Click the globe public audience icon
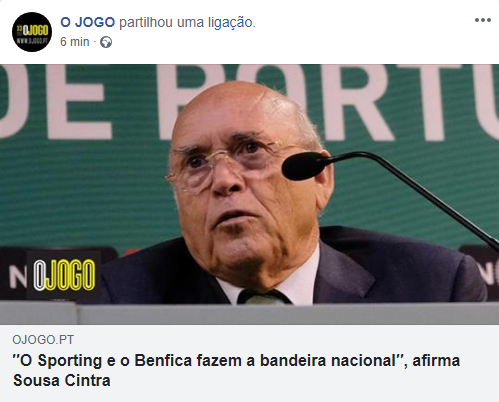The height and width of the screenshot is (402, 499). (106, 42)
